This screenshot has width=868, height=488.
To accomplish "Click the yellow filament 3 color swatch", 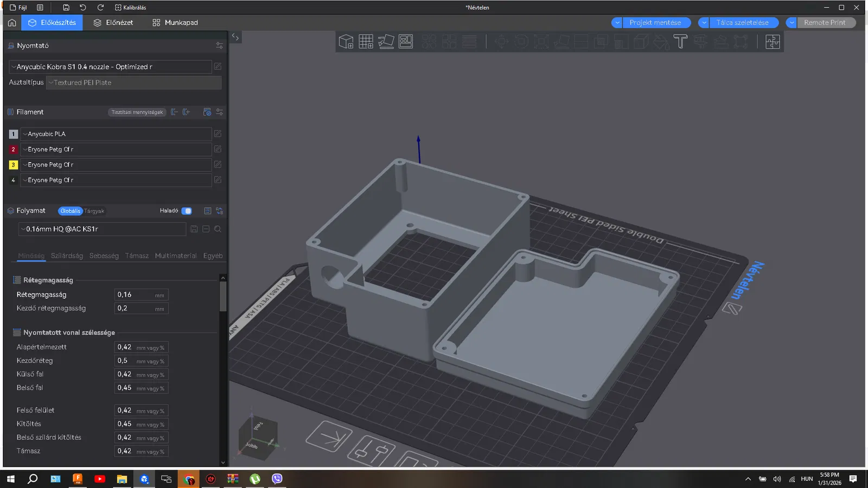I will click(x=14, y=165).
